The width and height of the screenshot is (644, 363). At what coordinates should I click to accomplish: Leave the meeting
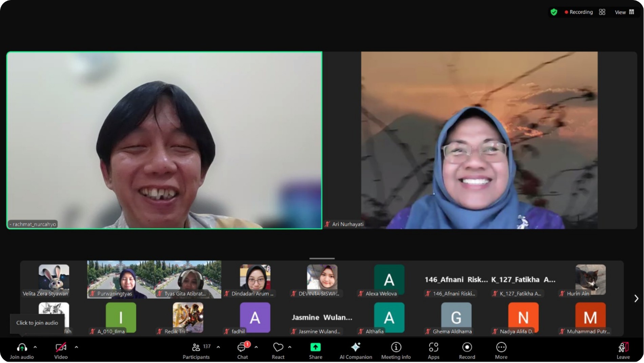623,350
